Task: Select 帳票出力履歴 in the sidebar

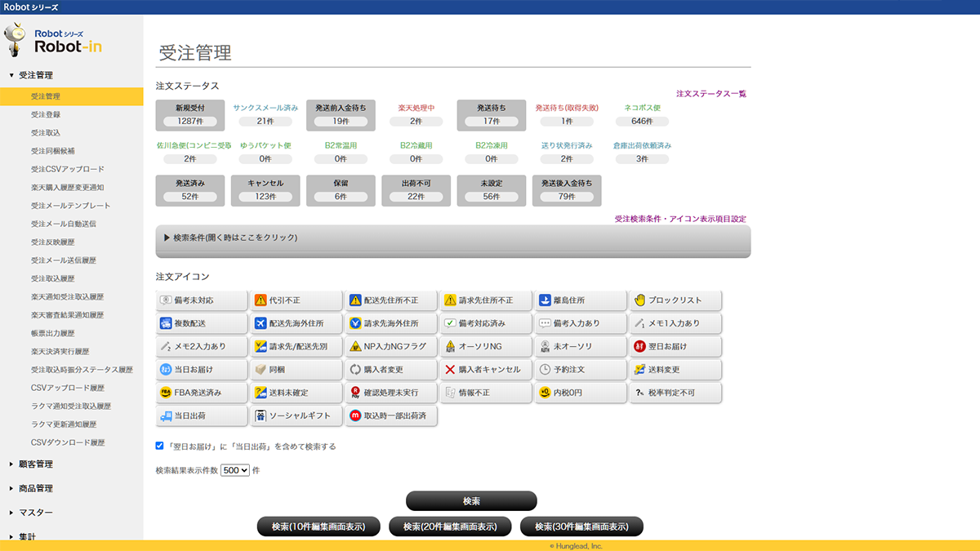Action: click(53, 333)
